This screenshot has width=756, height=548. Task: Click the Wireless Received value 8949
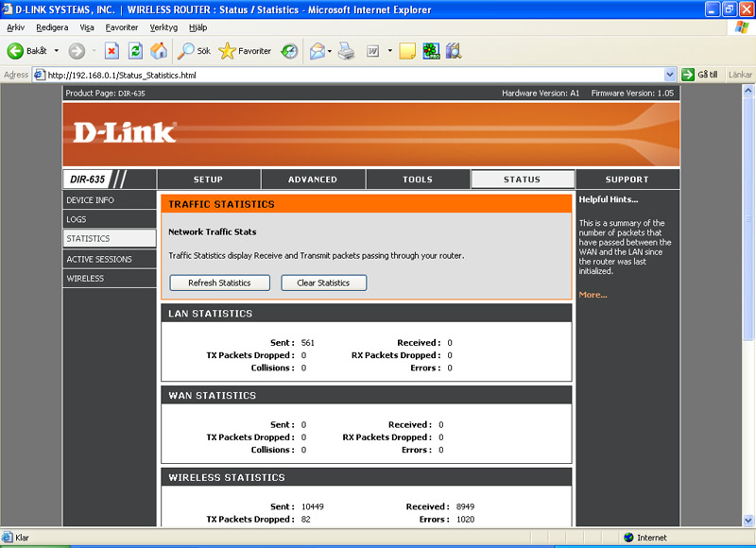465,507
